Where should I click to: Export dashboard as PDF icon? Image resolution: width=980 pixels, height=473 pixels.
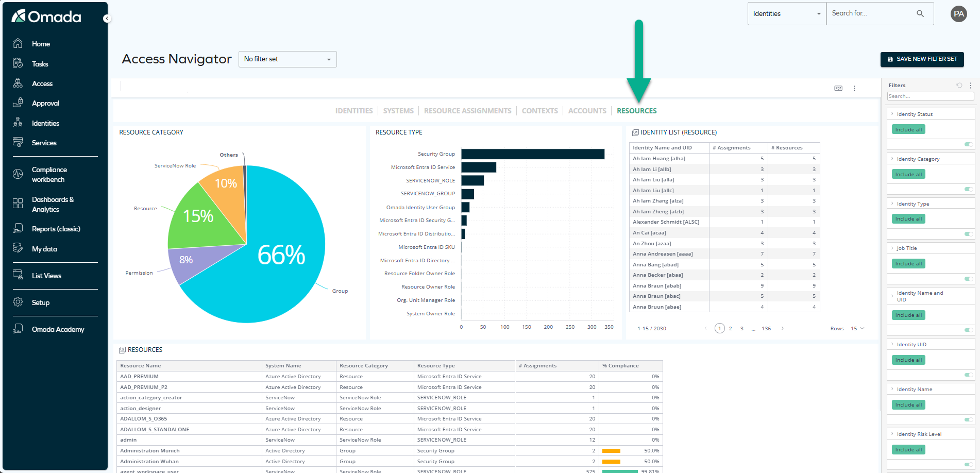click(x=838, y=88)
